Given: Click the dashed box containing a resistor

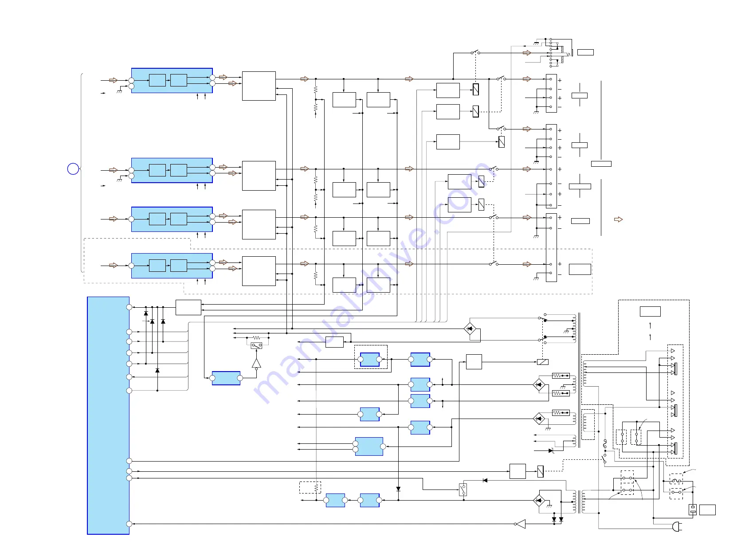Looking at the screenshot, I should [310, 487].
